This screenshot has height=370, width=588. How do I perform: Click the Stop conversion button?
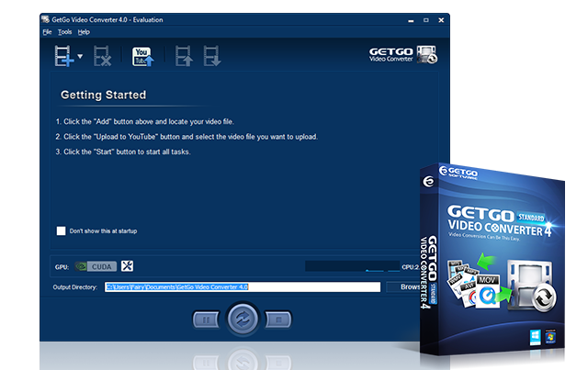point(278,320)
